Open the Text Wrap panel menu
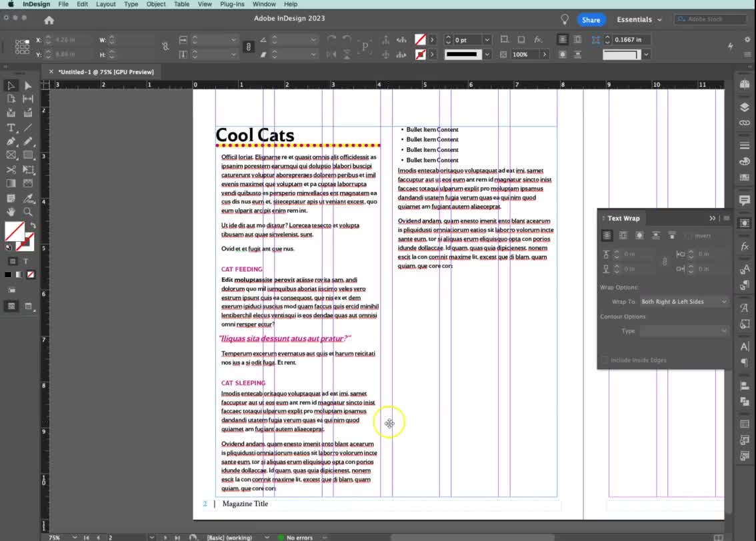 tap(727, 218)
